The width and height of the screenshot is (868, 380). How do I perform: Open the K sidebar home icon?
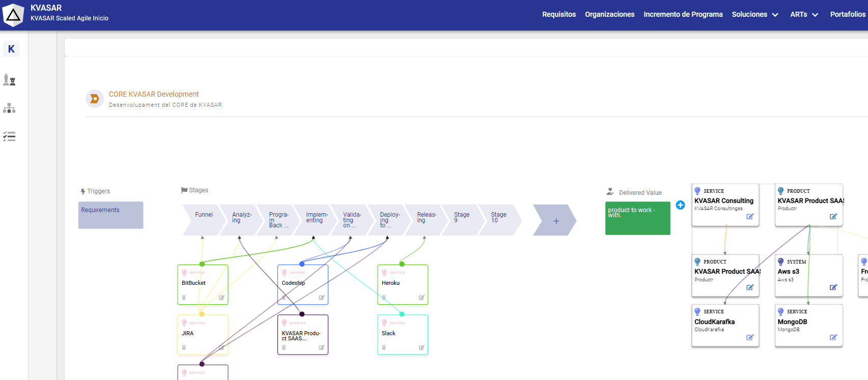(11, 49)
